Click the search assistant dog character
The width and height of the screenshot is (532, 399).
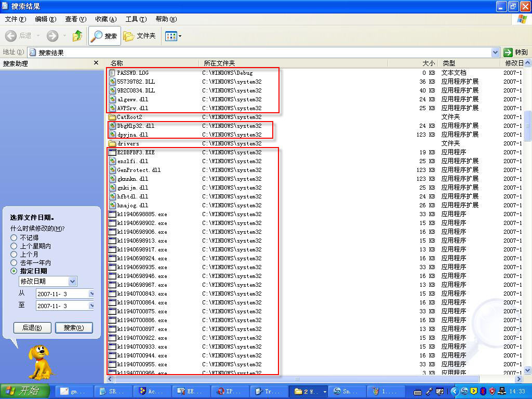(40, 362)
